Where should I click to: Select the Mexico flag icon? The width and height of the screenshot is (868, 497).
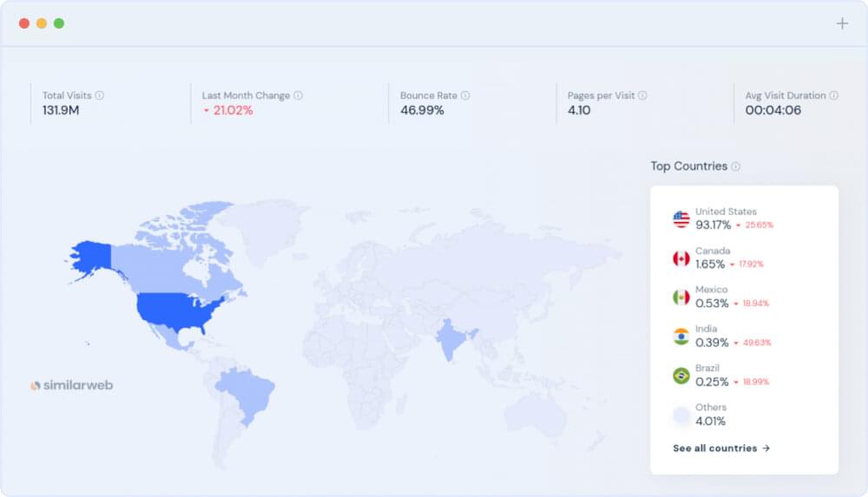pyautogui.click(x=681, y=298)
